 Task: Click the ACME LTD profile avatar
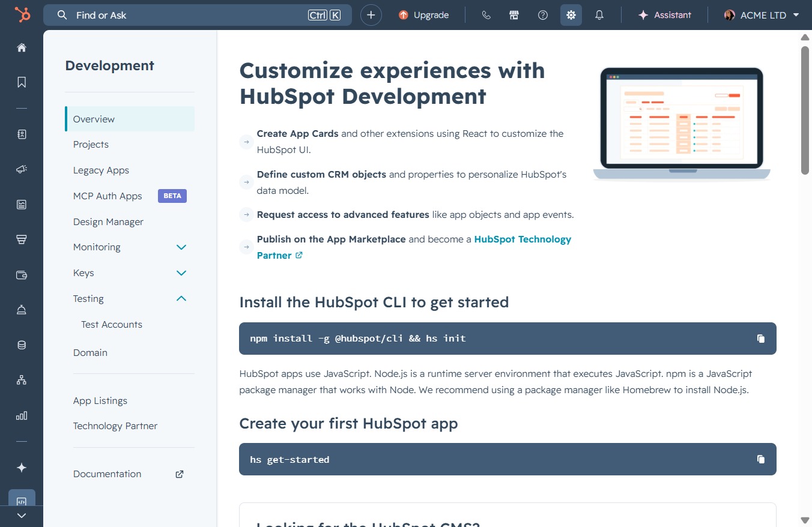730,15
